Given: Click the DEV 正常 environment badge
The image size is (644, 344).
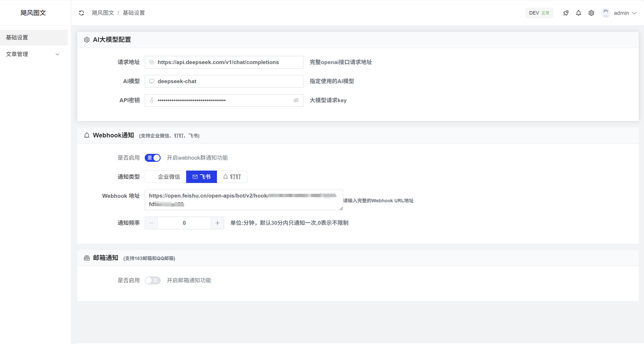Looking at the screenshot, I should click(x=539, y=13).
